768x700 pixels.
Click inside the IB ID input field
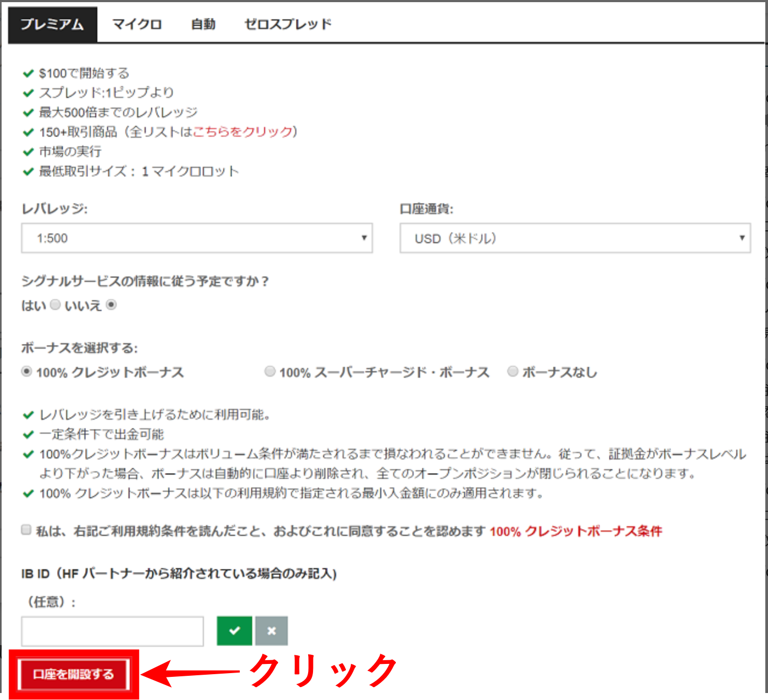coord(111,630)
